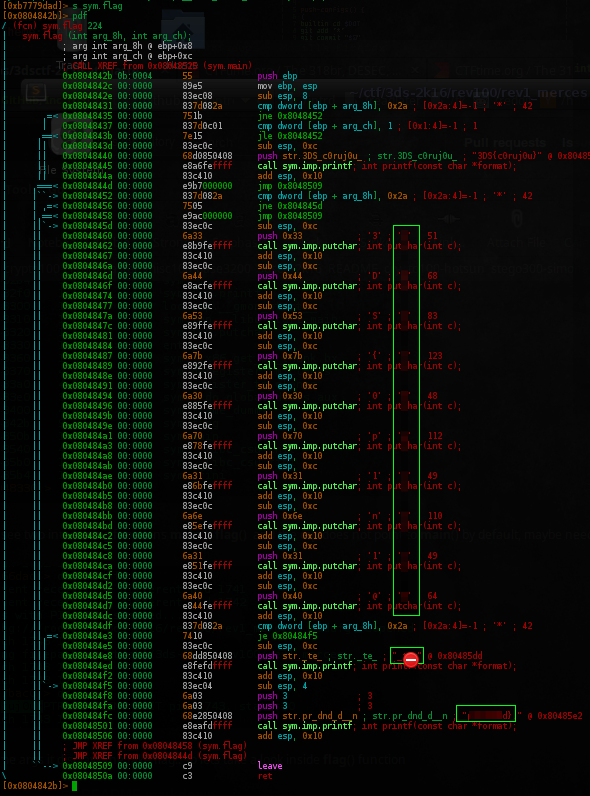Click the 'pdf' command at second prompt

click(80, 16)
